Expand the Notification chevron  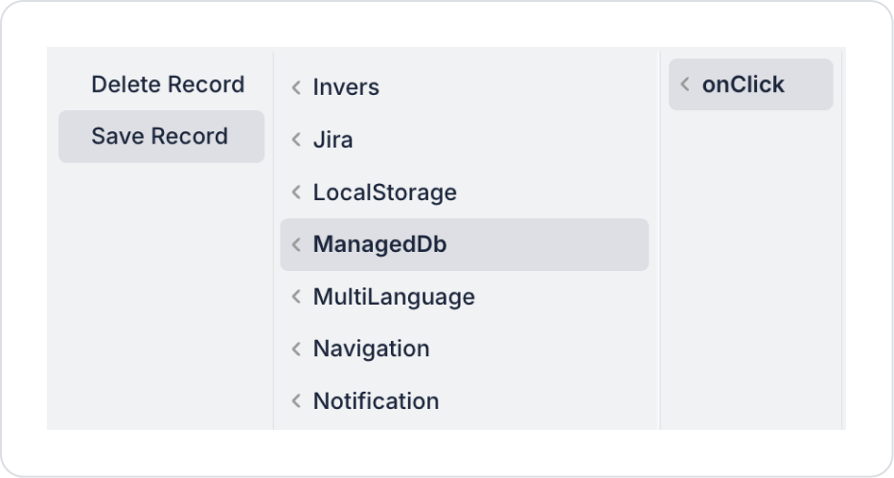click(296, 401)
